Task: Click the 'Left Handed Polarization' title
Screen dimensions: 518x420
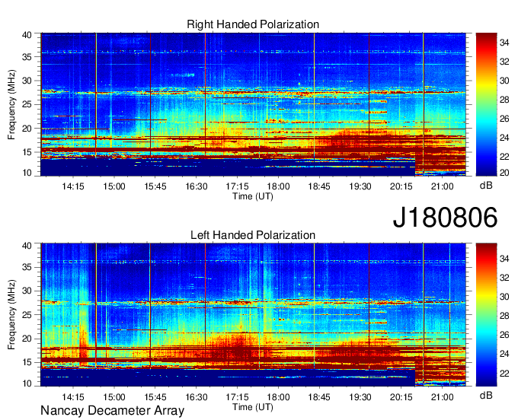Action: (x=253, y=235)
